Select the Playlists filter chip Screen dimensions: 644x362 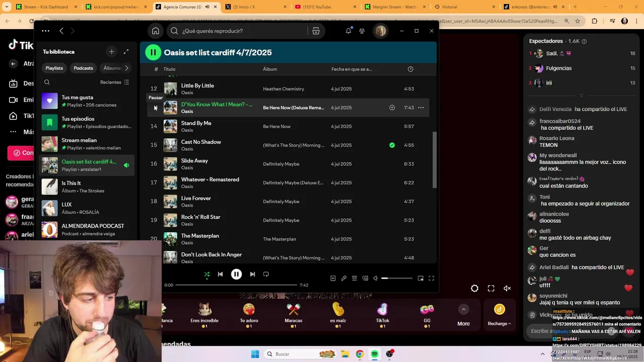click(54, 68)
